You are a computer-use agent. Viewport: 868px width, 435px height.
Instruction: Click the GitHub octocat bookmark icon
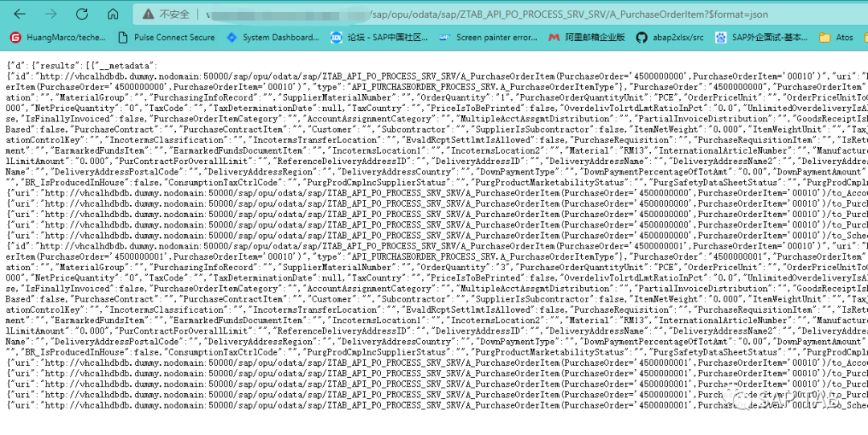click(641, 38)
